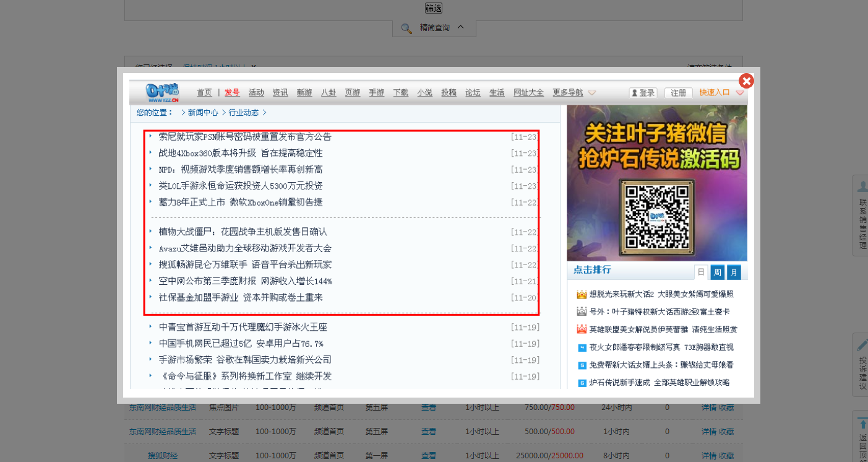
Task: Click the person icon beside 登录
Action: pyautogui.click(x=634, y=93)
